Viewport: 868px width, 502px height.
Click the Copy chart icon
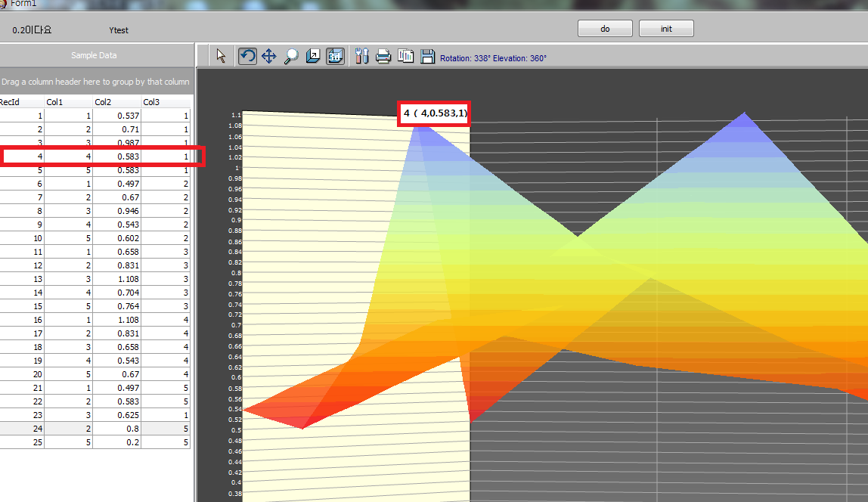pos(406,57)
